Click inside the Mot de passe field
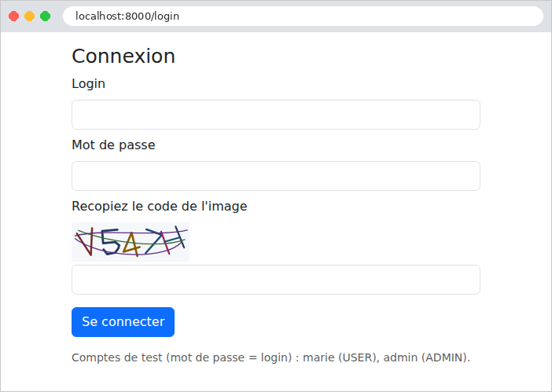552x392 pixels. [x=276, y=176]
